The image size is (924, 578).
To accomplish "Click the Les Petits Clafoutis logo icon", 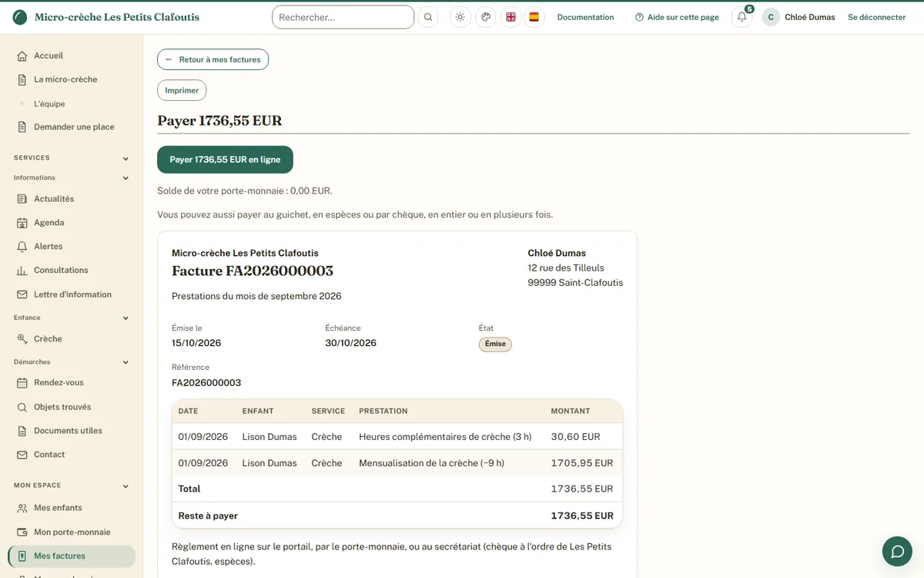I will (x=20, y=17).
